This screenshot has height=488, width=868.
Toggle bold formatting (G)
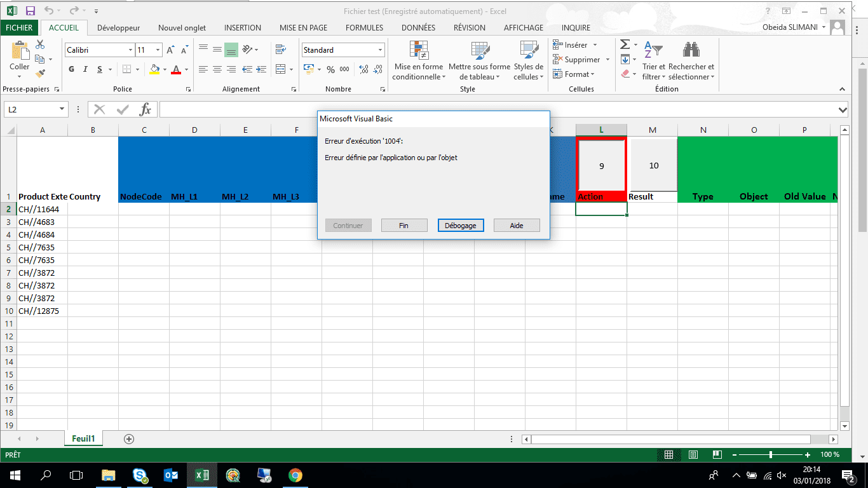(x=71, y=69)
